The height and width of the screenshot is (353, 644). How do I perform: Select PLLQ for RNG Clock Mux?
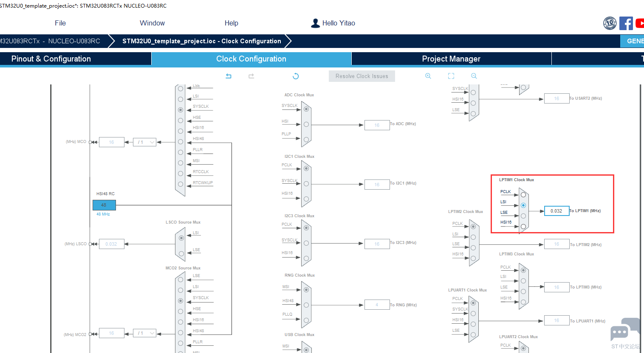pyautogui.click(x=306, y=320)
